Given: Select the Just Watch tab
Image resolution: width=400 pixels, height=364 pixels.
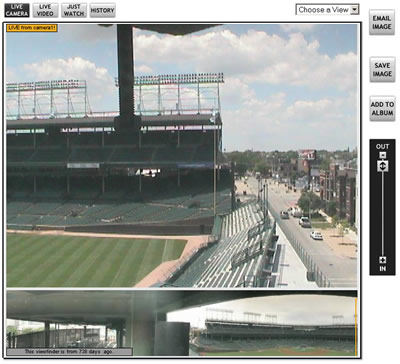Looking at the screenshot, I should (x=74, y=10).
